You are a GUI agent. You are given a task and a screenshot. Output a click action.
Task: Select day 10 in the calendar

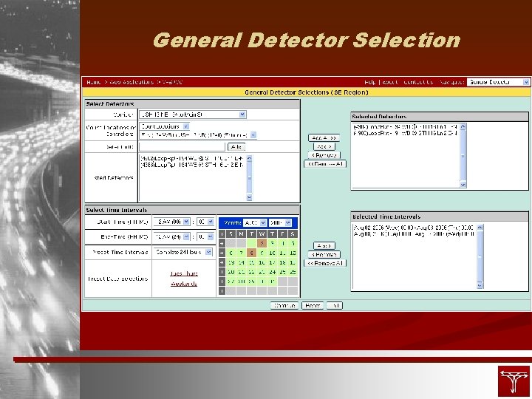pos(272,253)
